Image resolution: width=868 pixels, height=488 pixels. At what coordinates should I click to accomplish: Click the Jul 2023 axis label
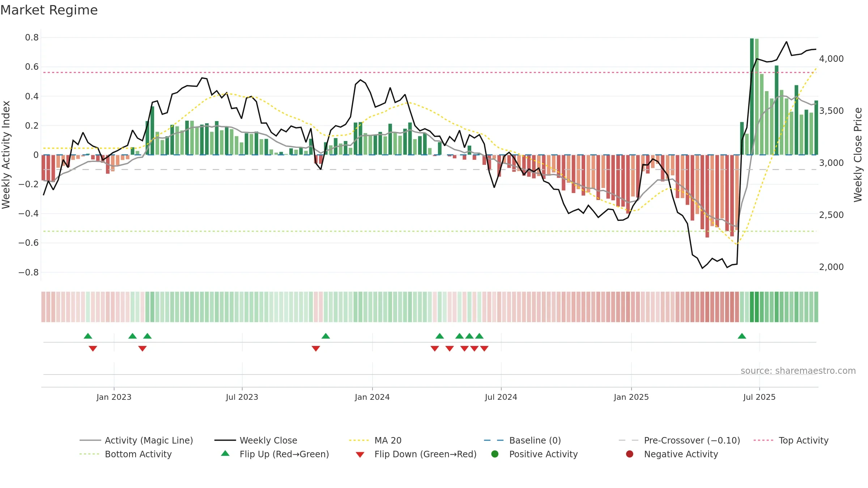(242, 397)
